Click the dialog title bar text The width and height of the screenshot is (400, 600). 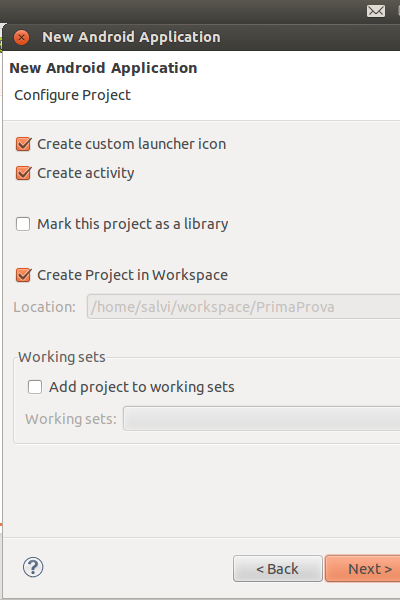131,37
